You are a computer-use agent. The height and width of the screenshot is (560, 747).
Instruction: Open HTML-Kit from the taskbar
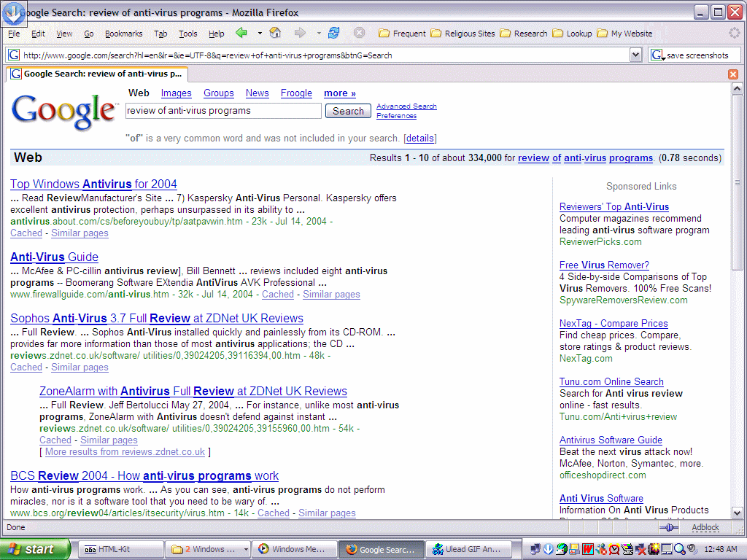120,549
